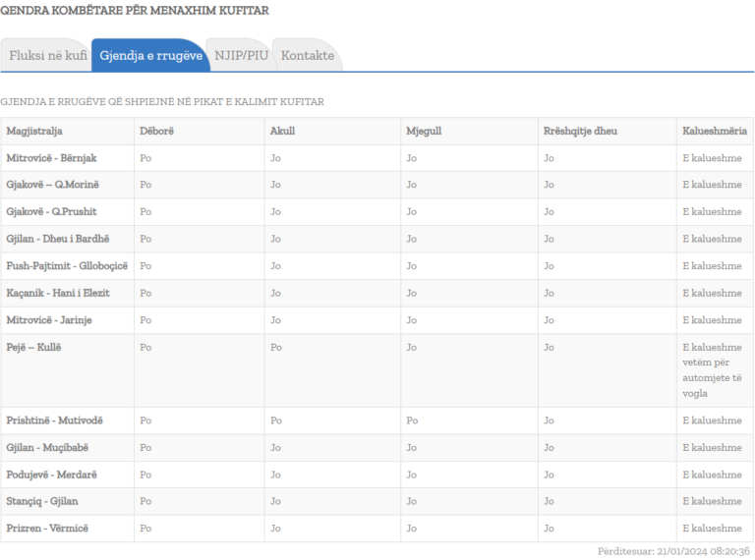This screenshot has height=560, width=755.
Task: Open the Fluksi në kufi tab
Action: [48, 55]
